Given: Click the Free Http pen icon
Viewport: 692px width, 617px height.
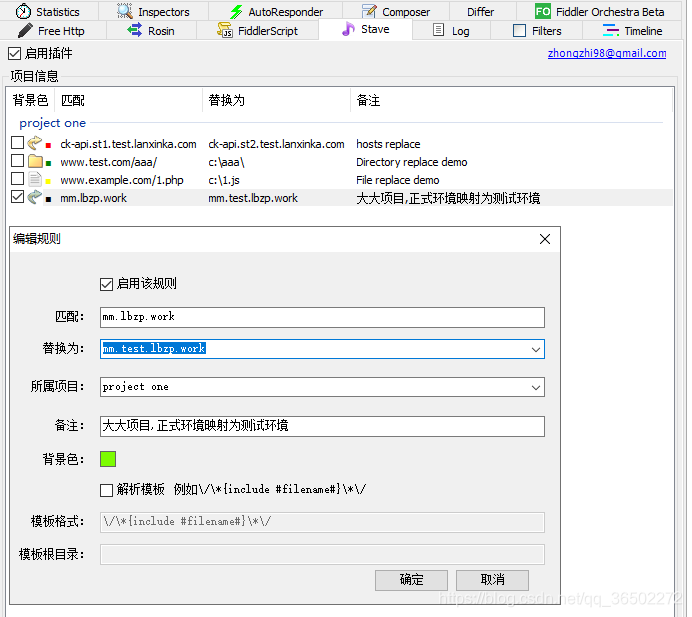Looking at the screenshot, I should (25, 30).
